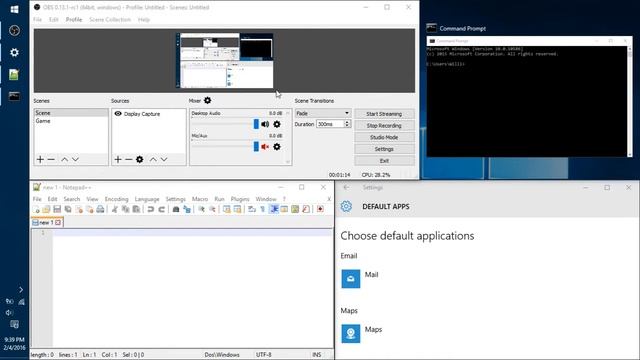Click the OBS Exit button
640x360 pixels.
click(384, 161)
